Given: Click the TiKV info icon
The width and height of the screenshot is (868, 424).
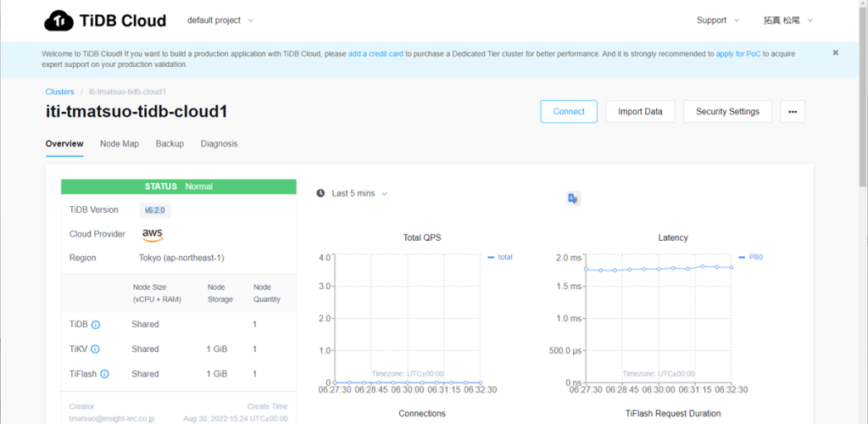Looking at the screenshot, I should point(95,349).
